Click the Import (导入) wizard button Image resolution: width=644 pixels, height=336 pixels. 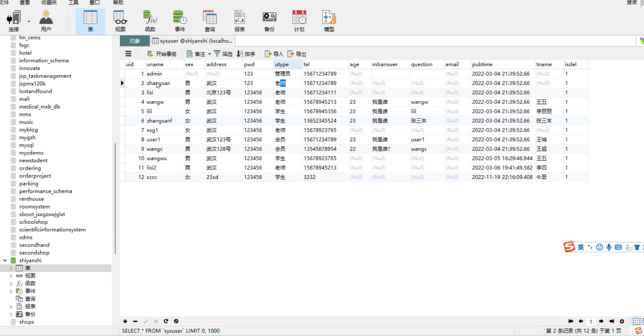274,54
